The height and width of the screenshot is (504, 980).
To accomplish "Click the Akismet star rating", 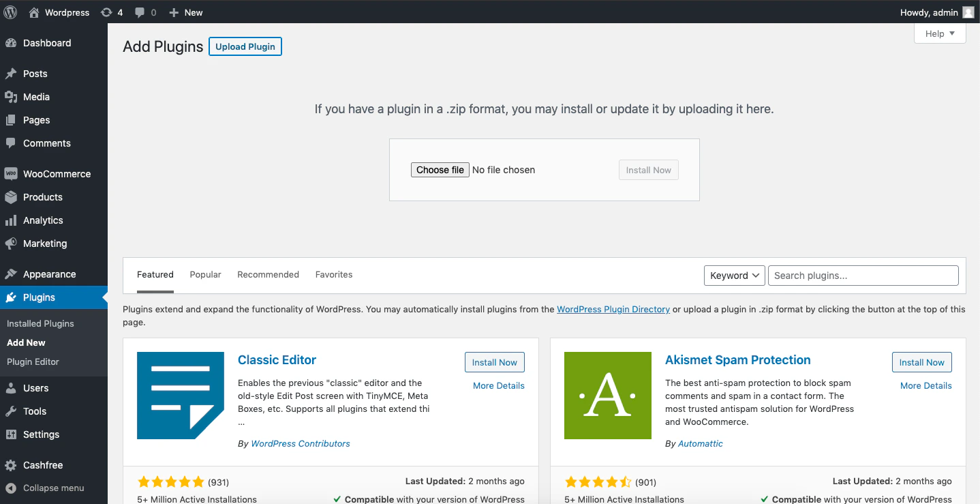I will coord(598,482).
